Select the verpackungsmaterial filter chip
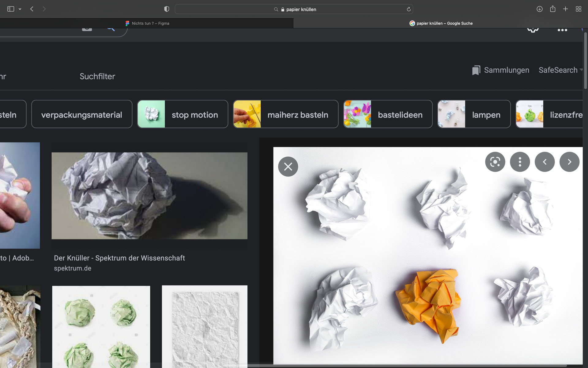The height and width of the screenshot is (368, 588). pos(82,114)
